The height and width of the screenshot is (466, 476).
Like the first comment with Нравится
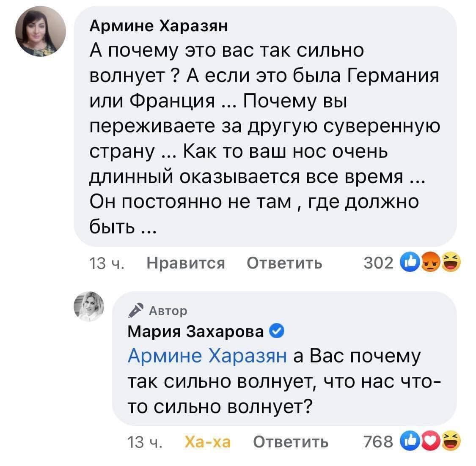[185, 263]
